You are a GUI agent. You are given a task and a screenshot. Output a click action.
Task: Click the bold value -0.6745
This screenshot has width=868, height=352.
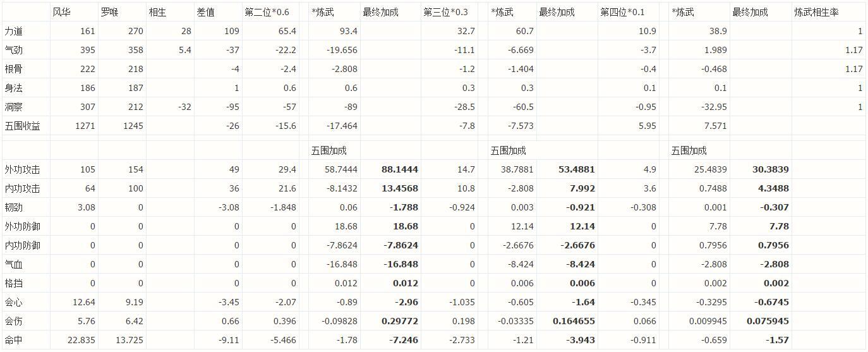coord(771,302)
